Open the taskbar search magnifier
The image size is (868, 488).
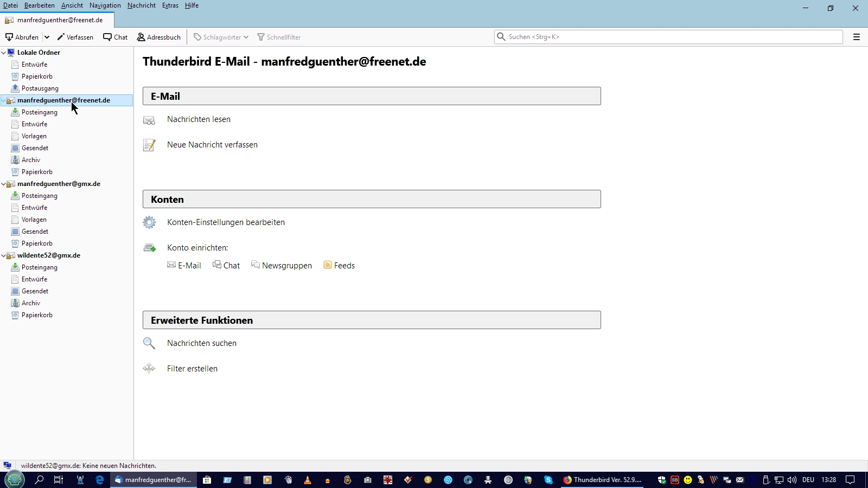[39, 480]
